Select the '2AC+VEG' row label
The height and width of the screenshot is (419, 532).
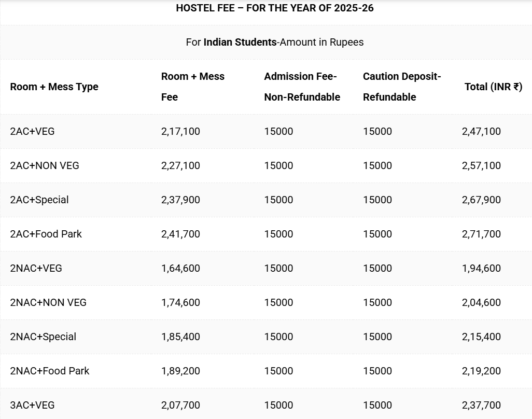(x=32, y=131)
